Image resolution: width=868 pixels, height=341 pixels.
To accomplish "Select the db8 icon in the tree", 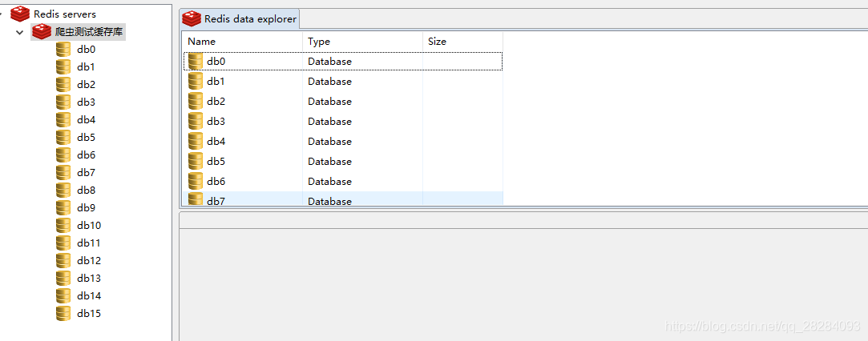I will tap(63, 191).
